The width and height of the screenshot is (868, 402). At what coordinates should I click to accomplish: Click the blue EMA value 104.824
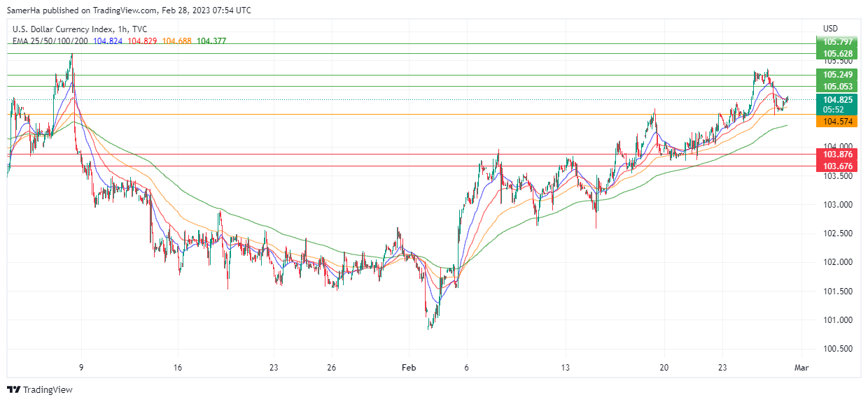[x=107, y=41]
